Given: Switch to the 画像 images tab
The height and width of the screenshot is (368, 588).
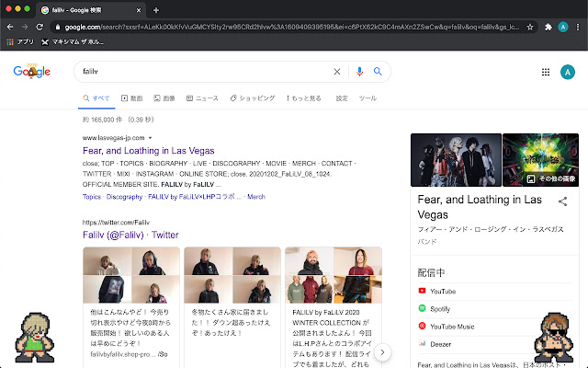Looking at the screenshot, I should (164, 98).
